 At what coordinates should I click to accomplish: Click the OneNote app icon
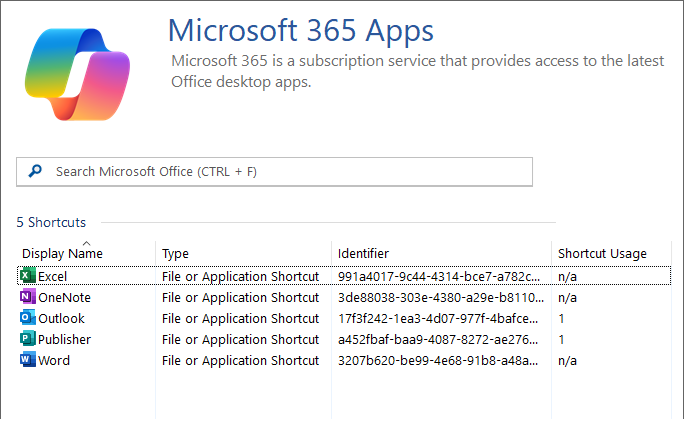coord(27,297)
